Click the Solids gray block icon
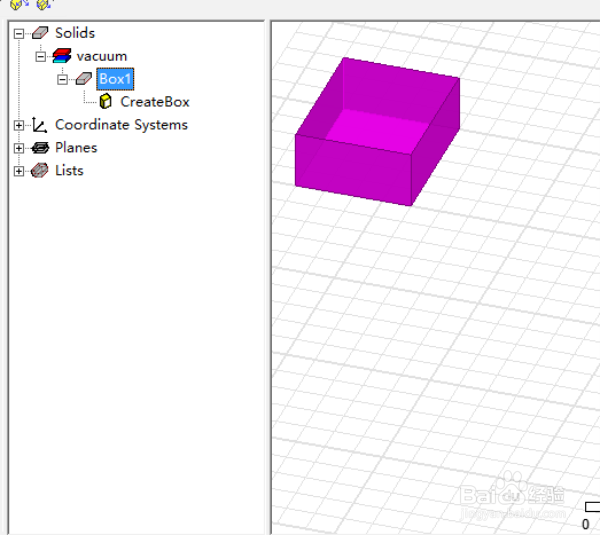 pyautogui.click(x=40, y=33)
